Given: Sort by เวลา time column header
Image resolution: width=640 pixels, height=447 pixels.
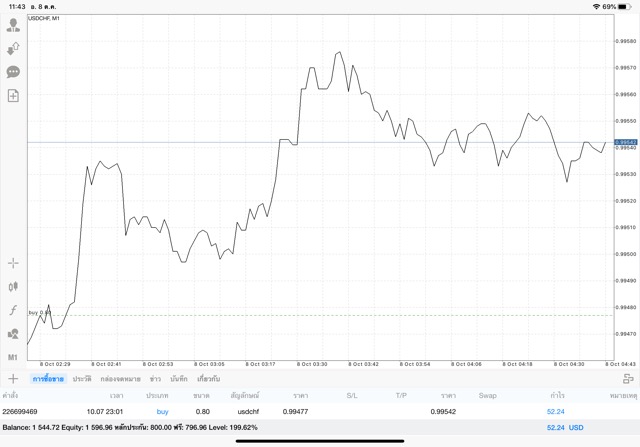Looking at the screenshot, I should [x=116, y=396].
